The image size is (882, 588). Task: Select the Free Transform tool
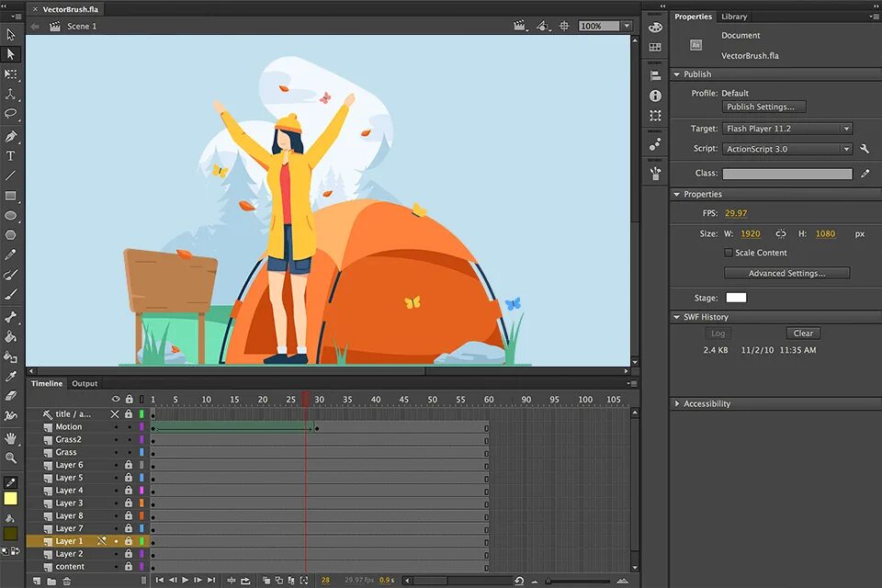click(x=11, y=74)
